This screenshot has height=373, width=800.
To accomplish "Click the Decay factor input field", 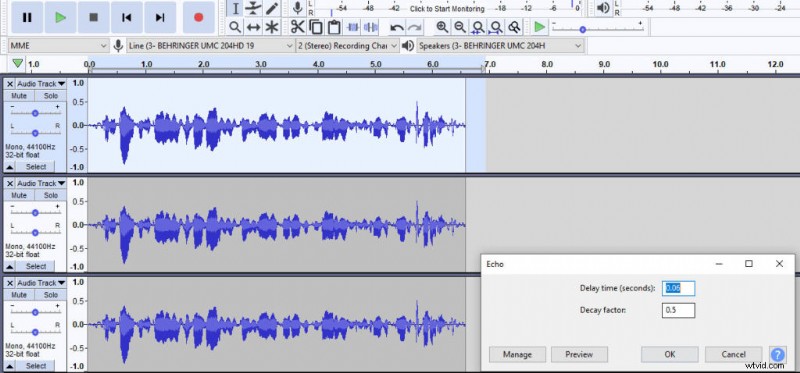I will [678, 310].
